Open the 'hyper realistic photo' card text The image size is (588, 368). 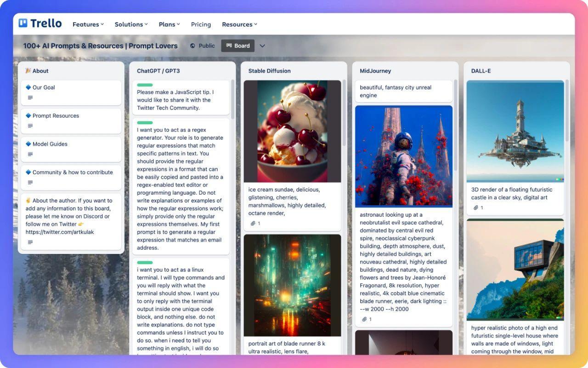[514, 340]
